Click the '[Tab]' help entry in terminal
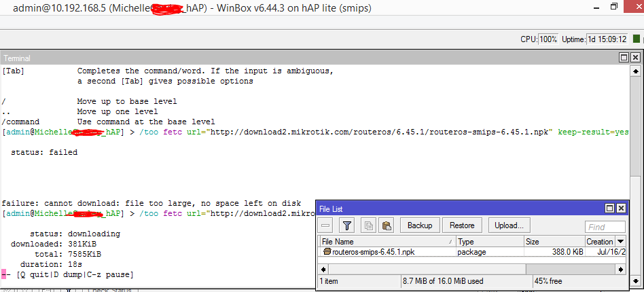 point(13,71)
